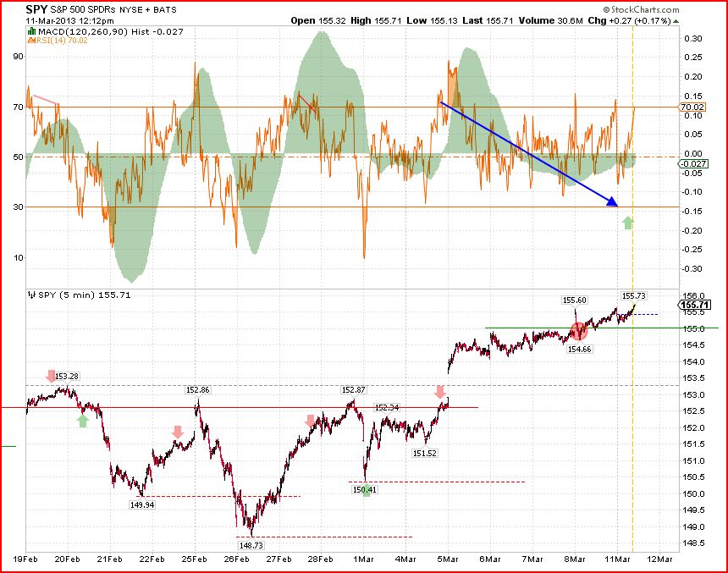
Task: Click the 22Feb date label
Action: point(152,559)
